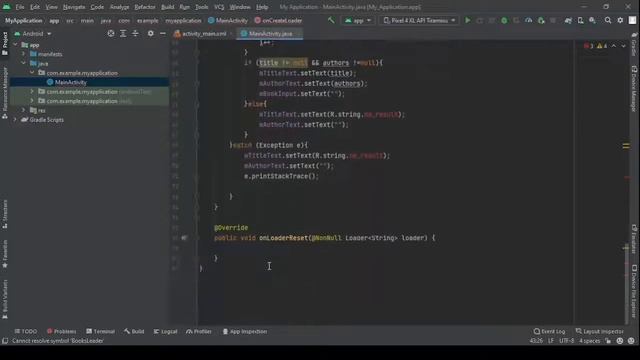
Task: Open the Device Manager toolbar icon
Action: (x=580, y=20)
